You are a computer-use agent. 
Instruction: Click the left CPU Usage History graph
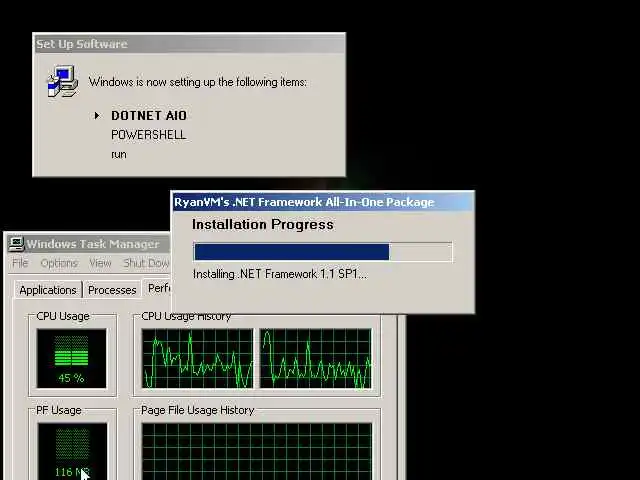click(x=198, y=358)
